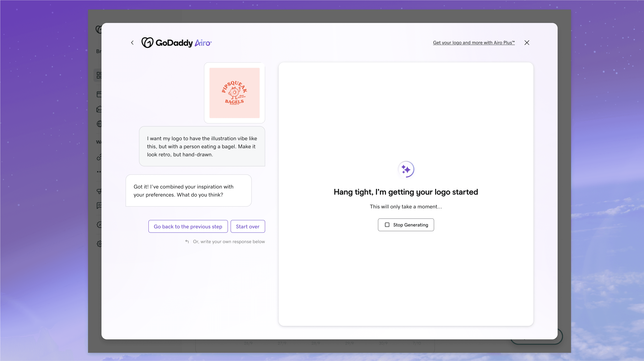644x361 pixels.
Task: Open the envelope email icon in sidebar
Action: point(99,109)
